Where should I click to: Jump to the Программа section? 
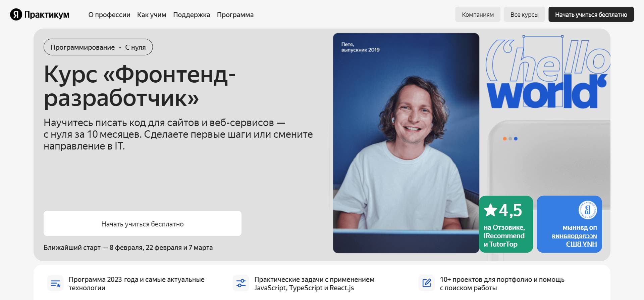tap(235, 15)
